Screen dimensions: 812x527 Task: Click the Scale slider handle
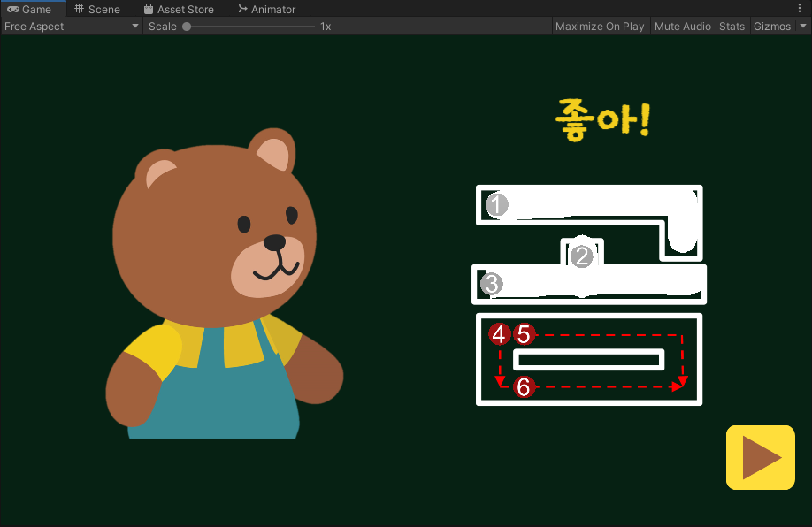[187, 27]
